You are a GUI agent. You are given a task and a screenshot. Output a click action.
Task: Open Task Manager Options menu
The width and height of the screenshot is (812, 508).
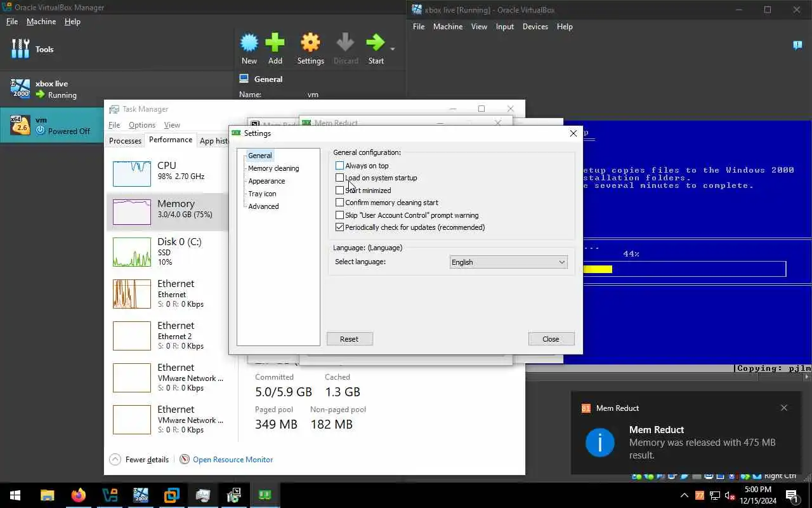142,125
